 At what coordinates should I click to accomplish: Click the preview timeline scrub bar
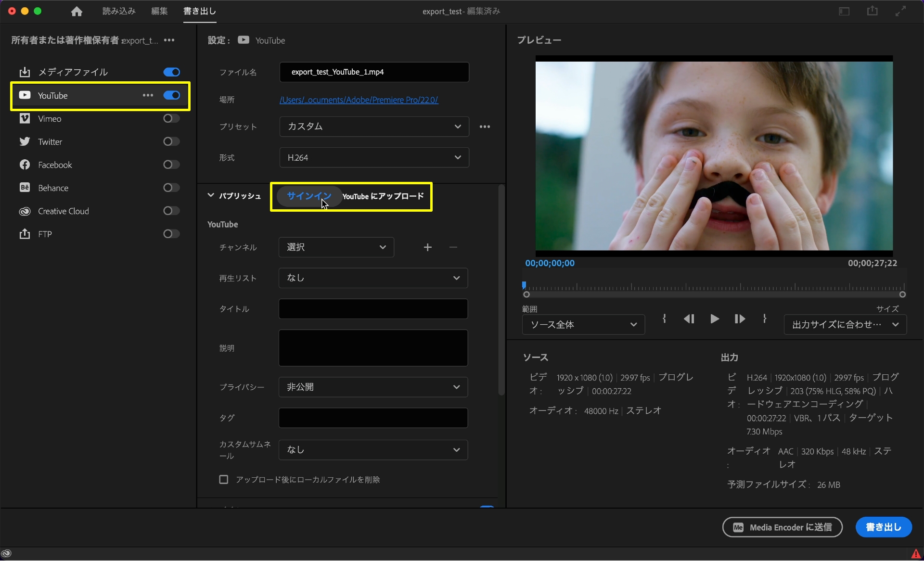[x=714, y=288]
